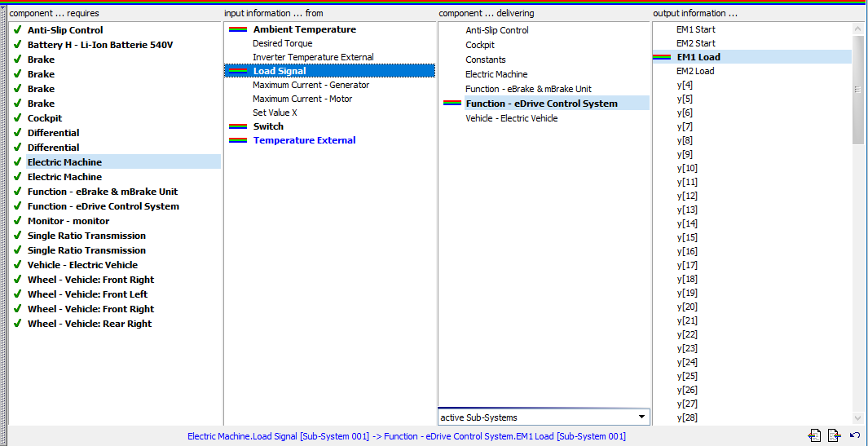The image size is (868, 446).
Task: Click the document icon with left-side arrow
Action: [814, 435]
